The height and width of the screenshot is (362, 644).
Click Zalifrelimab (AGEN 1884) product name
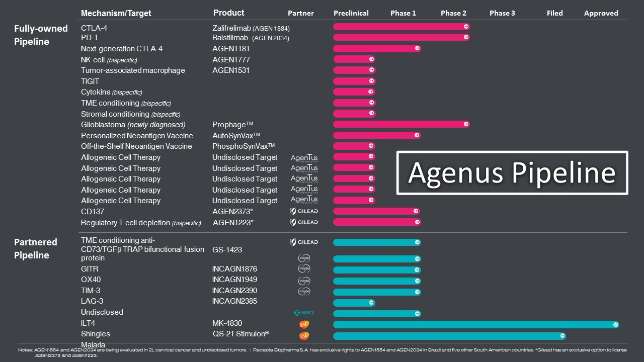click(251, 29)
